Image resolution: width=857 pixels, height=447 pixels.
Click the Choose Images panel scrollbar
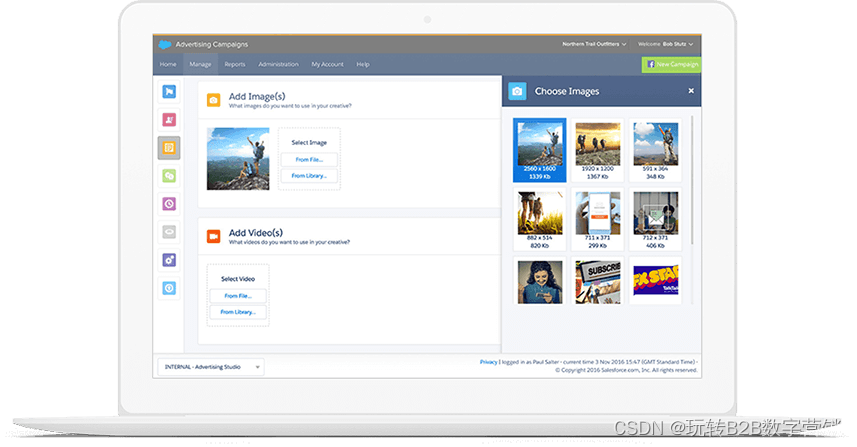click(x=692, y=180)
